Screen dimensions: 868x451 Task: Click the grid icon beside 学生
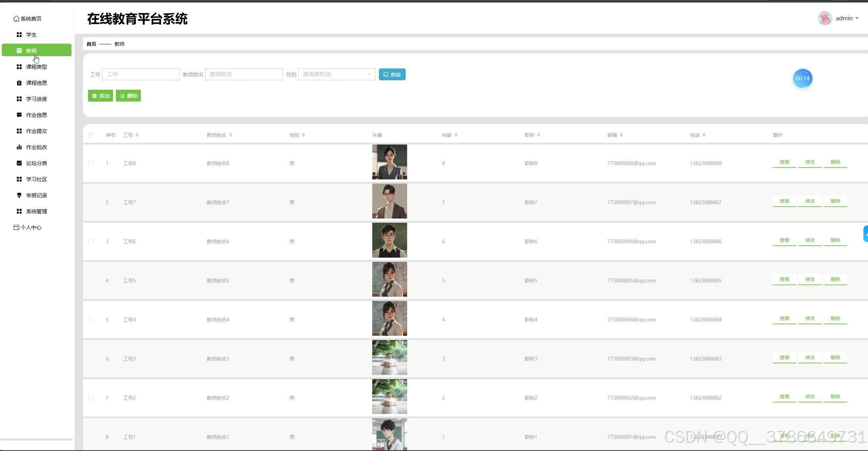point(19,35)
